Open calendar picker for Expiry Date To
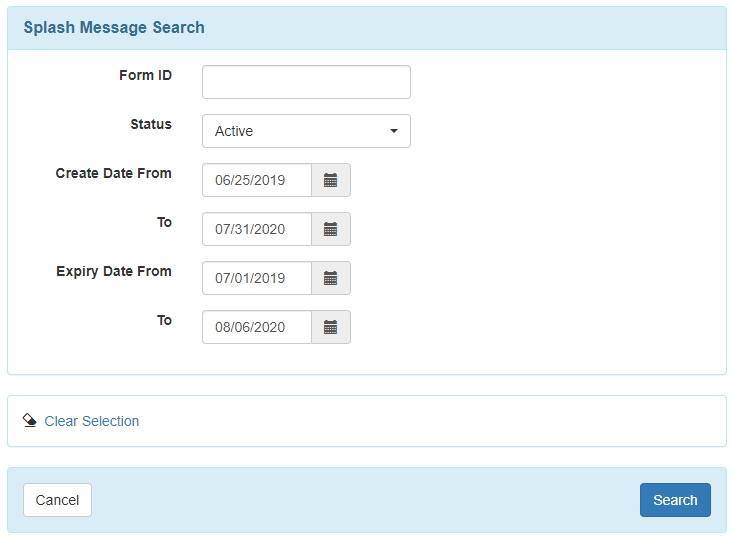The height and width of the screenshot is (539, 733). pyautogui.click(x=331, y=327)
